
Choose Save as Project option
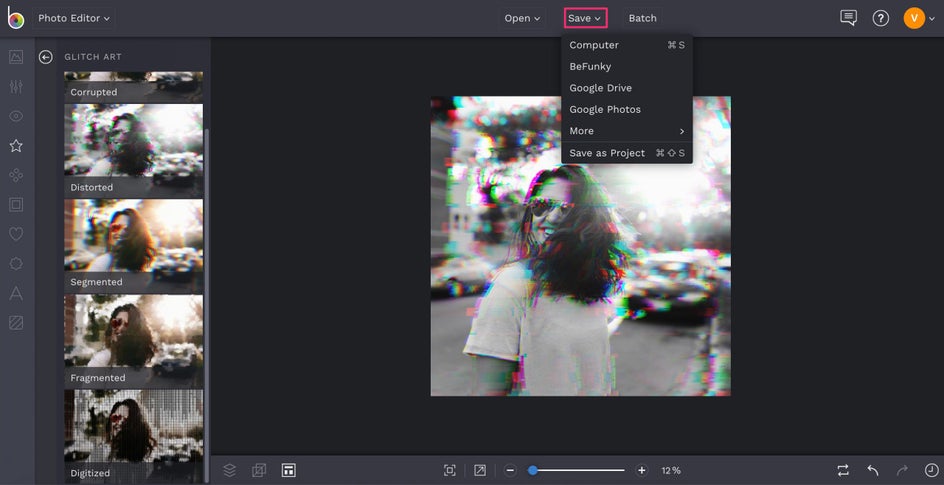627,153
